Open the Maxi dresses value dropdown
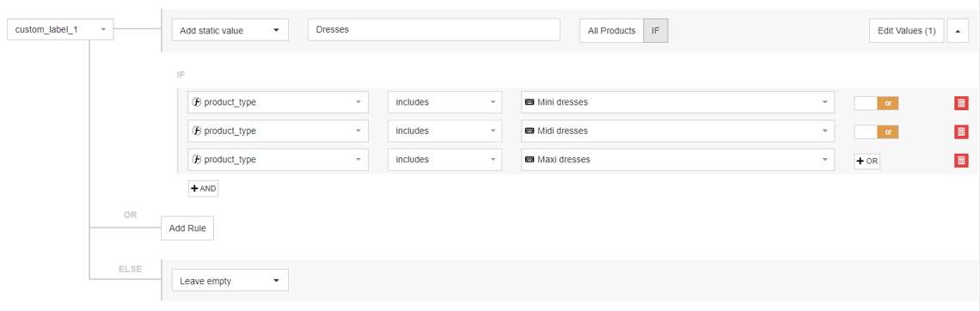 677,160
